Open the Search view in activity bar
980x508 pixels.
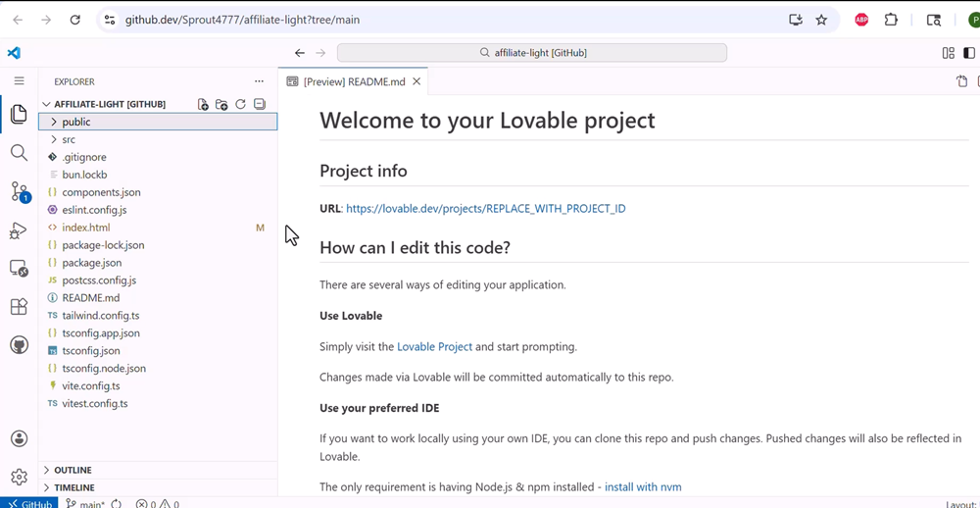point(19,153)
